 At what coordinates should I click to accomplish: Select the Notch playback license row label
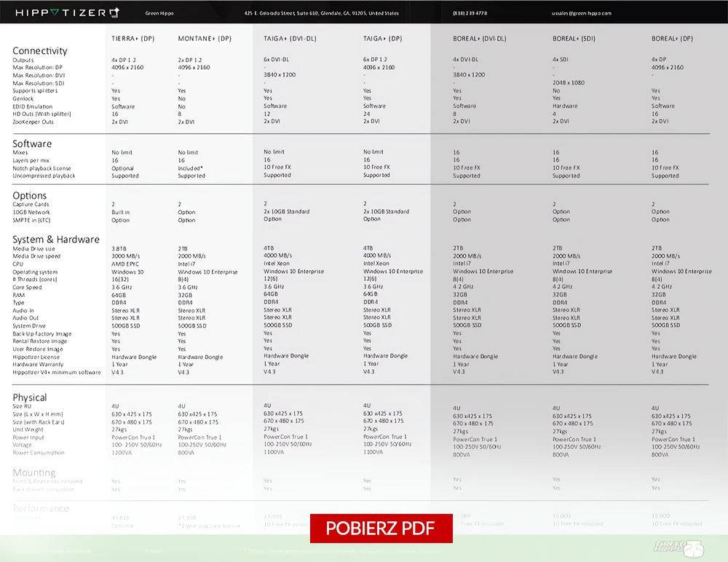(41, 168)
